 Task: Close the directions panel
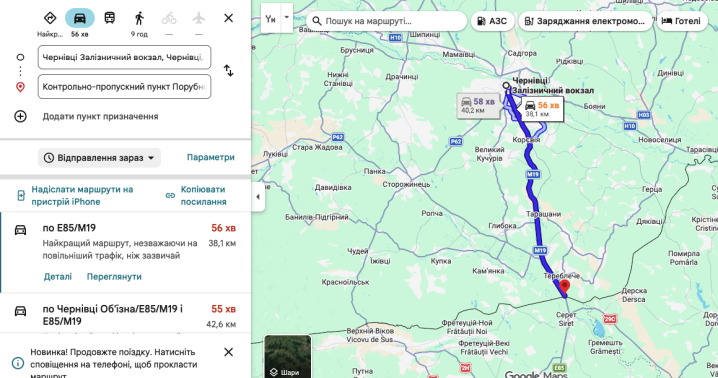(228, 18)
